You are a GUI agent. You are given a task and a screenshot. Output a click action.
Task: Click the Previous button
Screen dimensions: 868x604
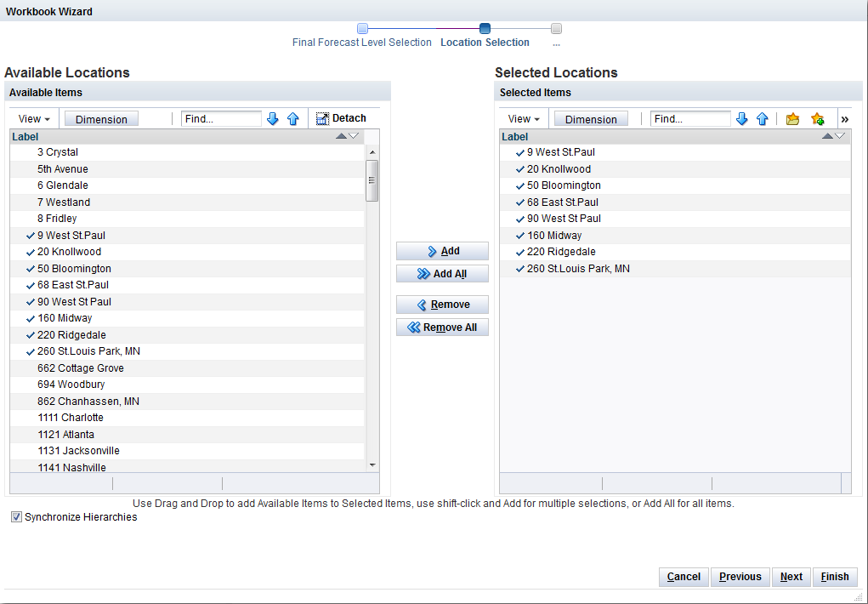point(740,577)
